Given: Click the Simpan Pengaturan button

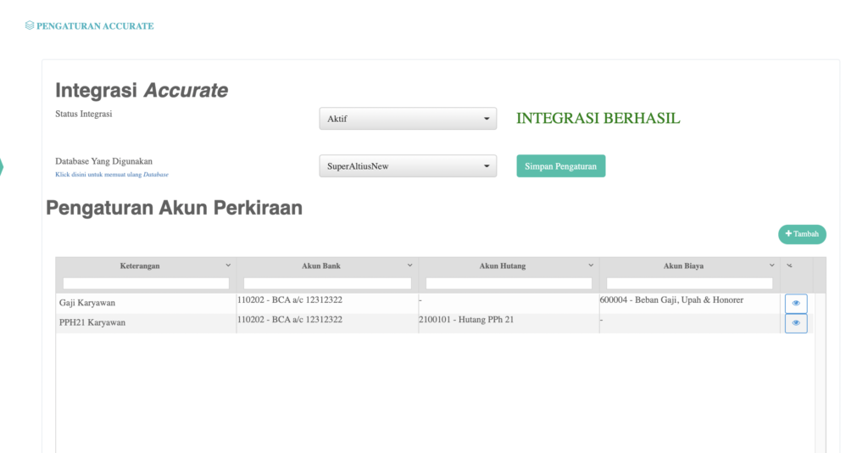Looking at the screenshot, I should point(560,166).
